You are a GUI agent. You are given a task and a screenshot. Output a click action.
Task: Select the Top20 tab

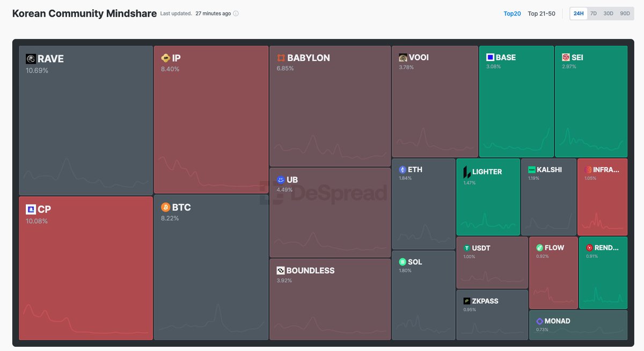coord(511,13)
